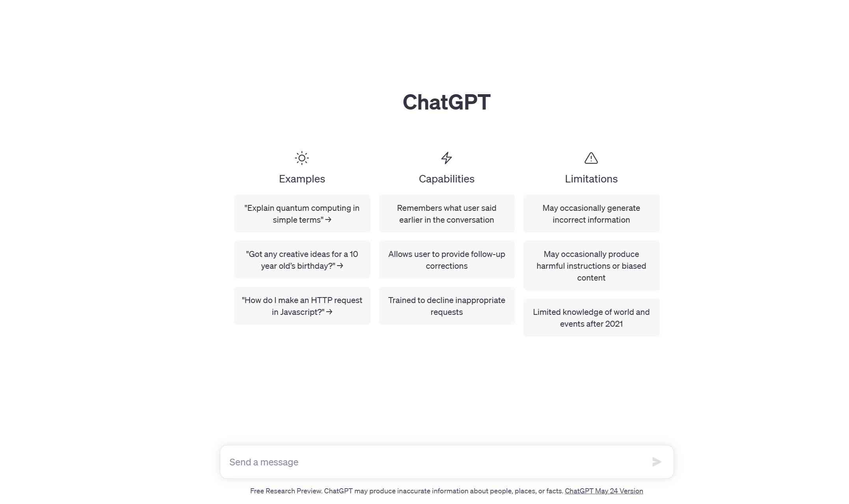Click the ChatGPT title heading
The width and height of the screenshot is (849, 504).
[447, 101]
